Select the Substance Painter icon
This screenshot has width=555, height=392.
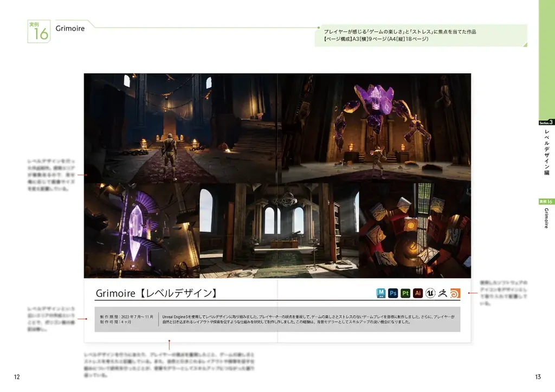coord(405,293)
